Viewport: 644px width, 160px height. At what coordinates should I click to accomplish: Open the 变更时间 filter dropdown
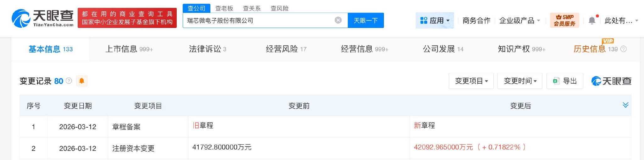coord(520,81)
